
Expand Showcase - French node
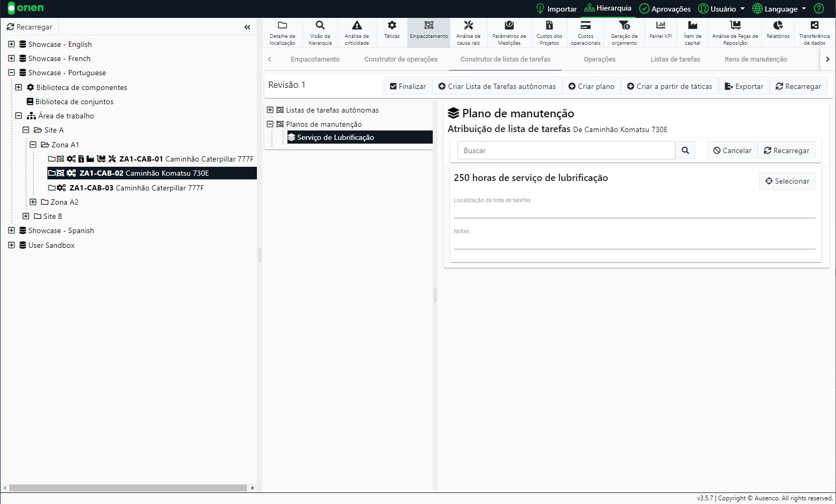(x=11, y=58)
